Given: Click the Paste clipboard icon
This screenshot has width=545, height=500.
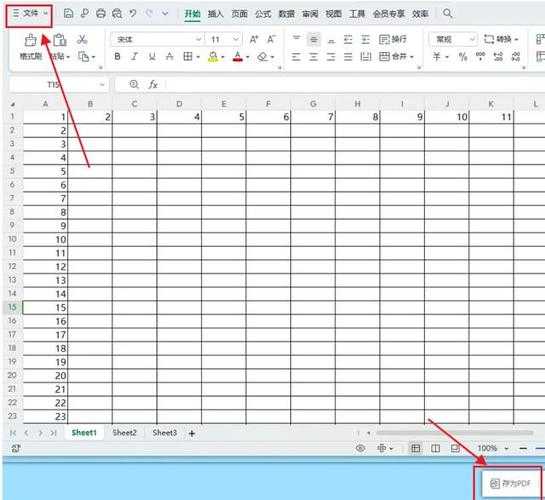Looking at the screenshot, I should click(x=60, y=40).
